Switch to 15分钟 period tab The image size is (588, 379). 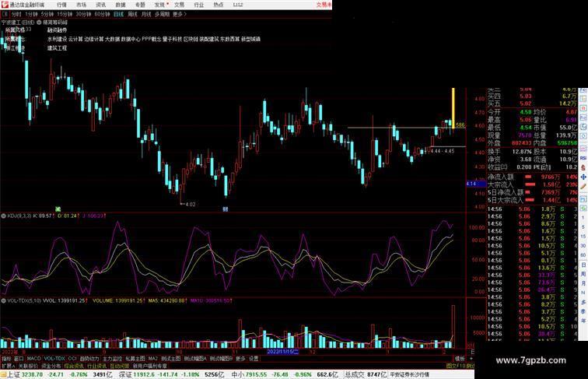[x=65, y=14]
